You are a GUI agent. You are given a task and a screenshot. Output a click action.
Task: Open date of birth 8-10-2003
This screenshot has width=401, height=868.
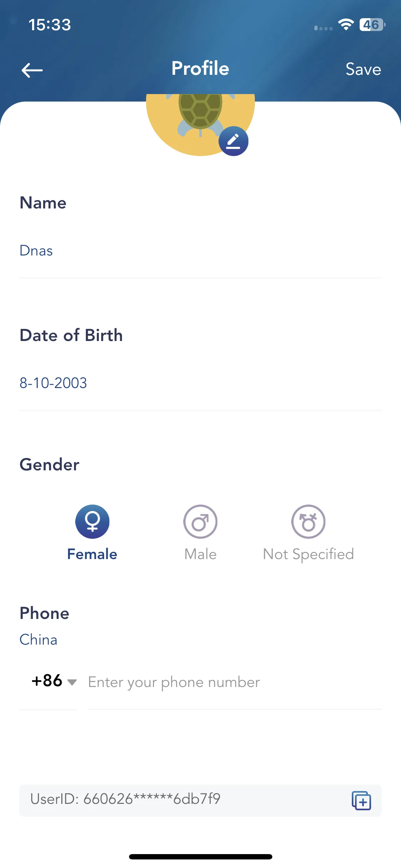pos(200,383)
